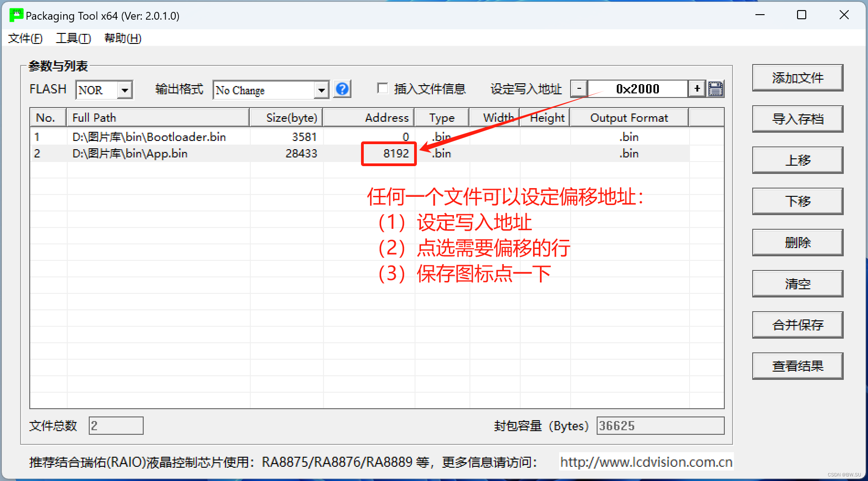The image size is (868, 481).
Task: Clear the list with 清空 button
Action: [x=798, y=284]
